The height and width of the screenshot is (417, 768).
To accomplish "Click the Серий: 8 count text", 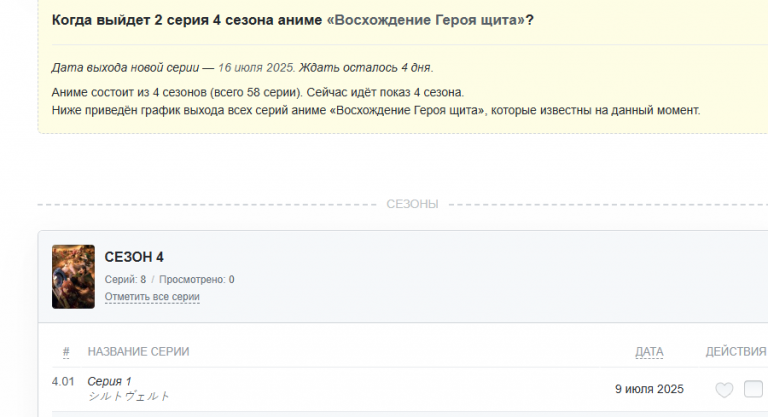I will [125, 280].
